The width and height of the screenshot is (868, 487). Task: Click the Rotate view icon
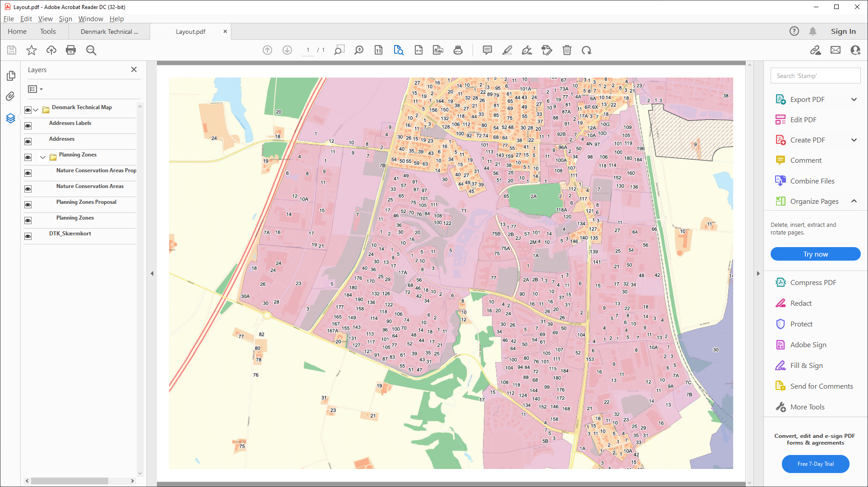coord(587,50)
